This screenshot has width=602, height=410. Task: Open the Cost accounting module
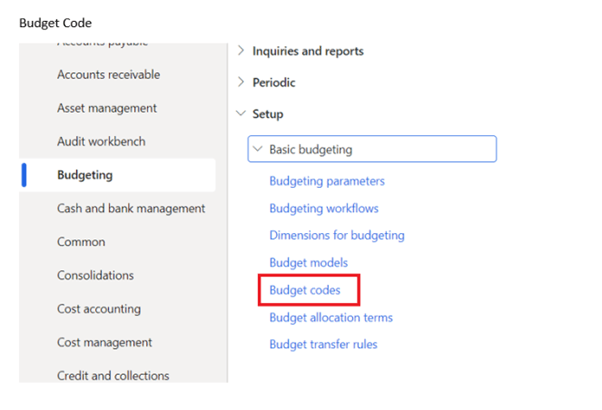tap(99, 309)
